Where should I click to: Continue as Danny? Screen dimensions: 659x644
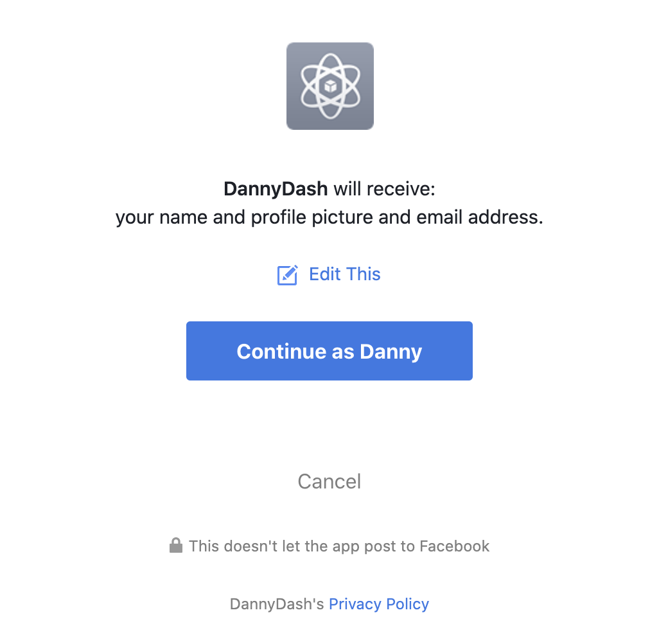coord(329,351)
